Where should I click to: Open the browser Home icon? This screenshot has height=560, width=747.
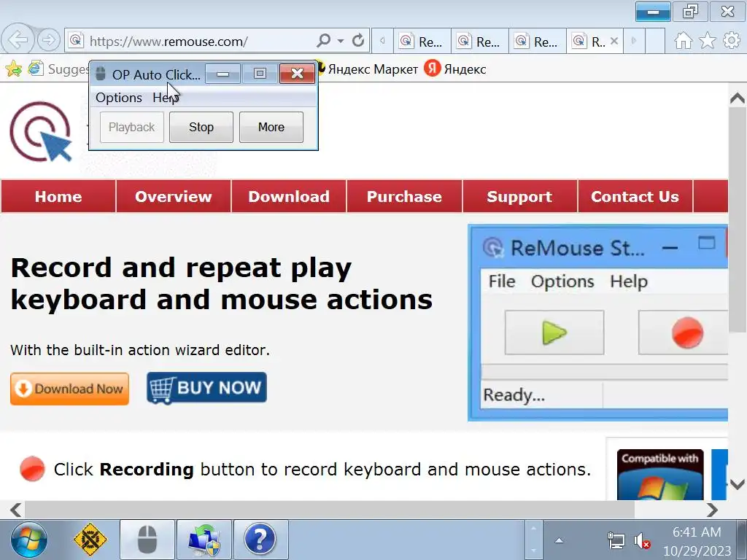683,41
